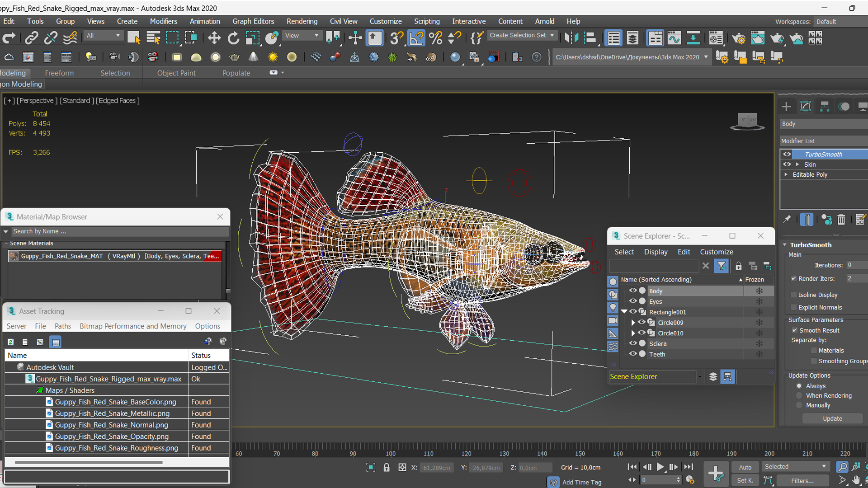The height and width of the screenshot is (488, 868).
Task: Select the Rectangular Selection Region tool
Action: coord(172,38)
